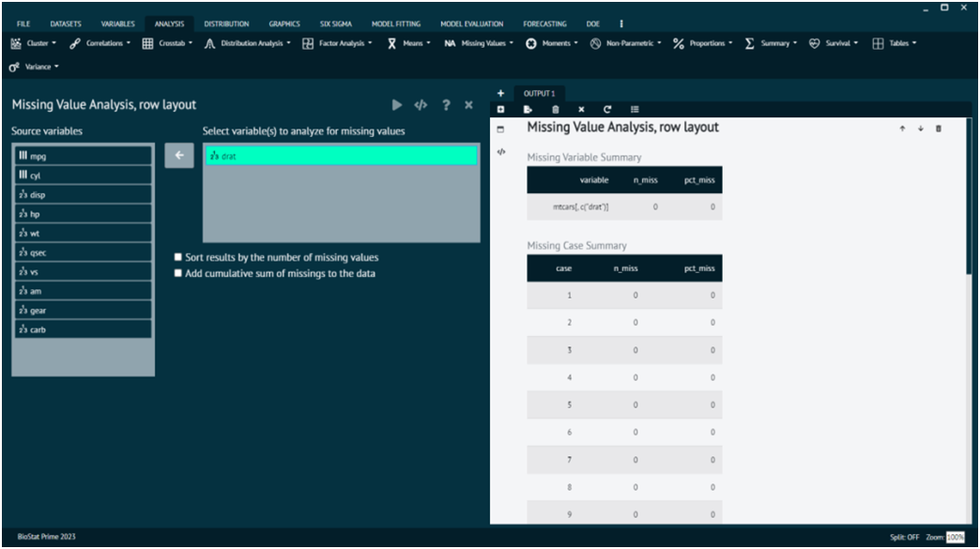This screenshot has width=980, height=549.
Task: Select the gear source variable
Action: [84, 310]
